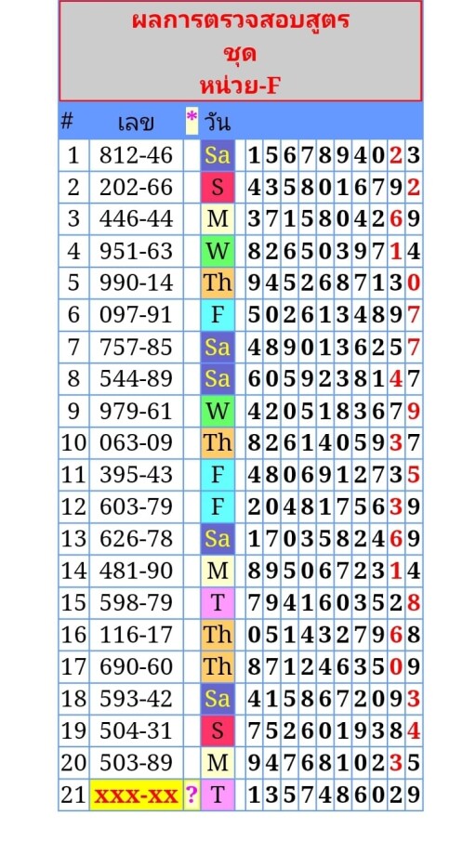Click the # column header
The image size is (476, 868).
click(66, 121)
